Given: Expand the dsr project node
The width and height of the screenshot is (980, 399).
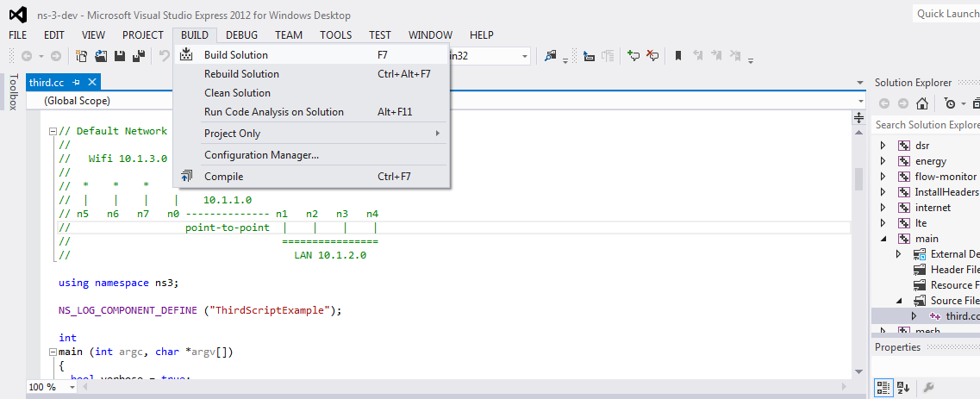Looking at the screenshot, I should pos(883,146).
